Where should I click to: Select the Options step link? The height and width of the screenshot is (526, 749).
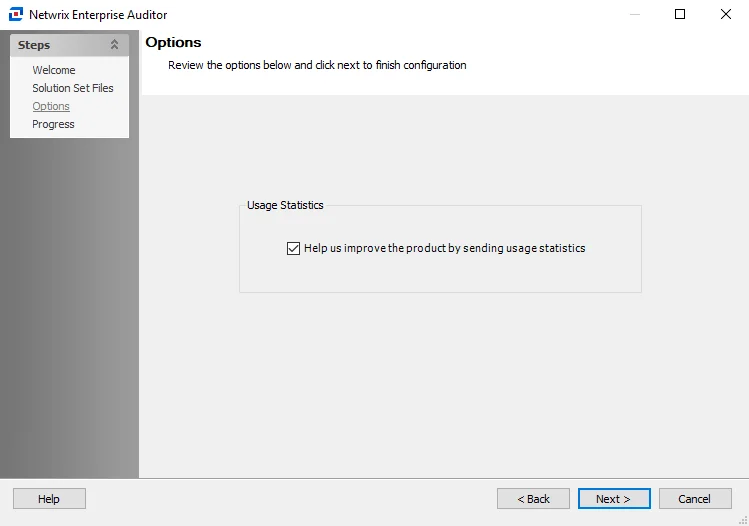point(51,106)
